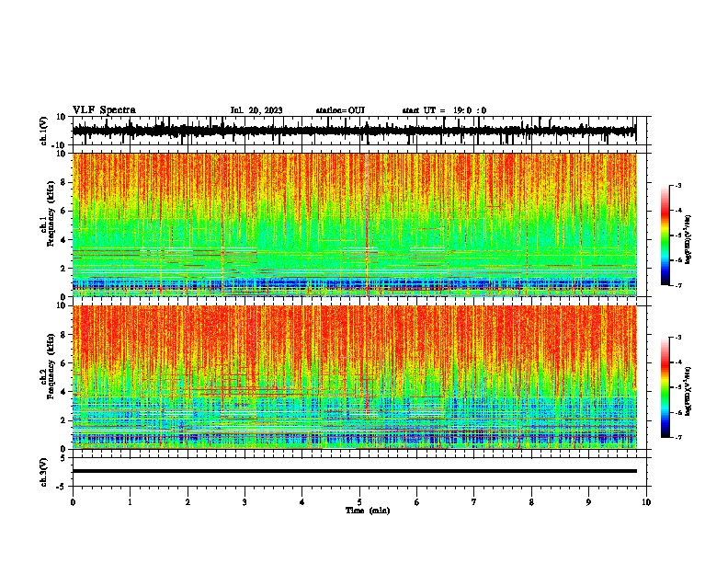Click the ch.2 spectrogram "8" kHz tick label
The image size is (728, 563).
tap(63, 335)
